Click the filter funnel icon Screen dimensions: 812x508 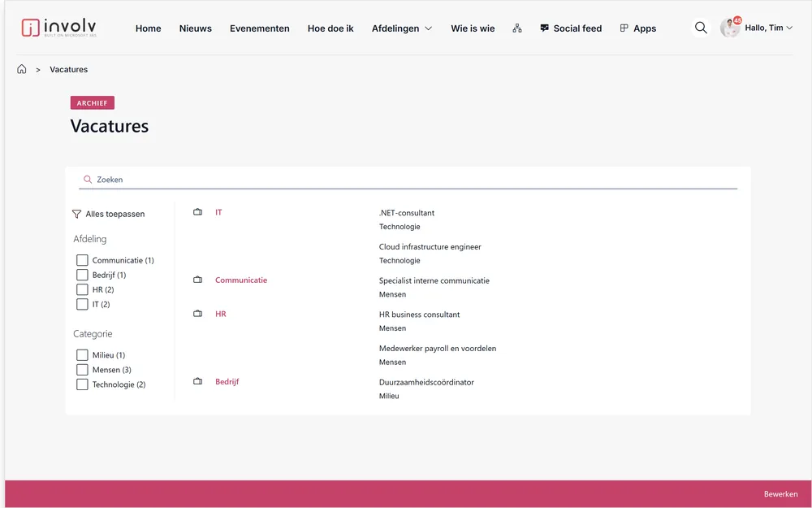tap(76, 214)
